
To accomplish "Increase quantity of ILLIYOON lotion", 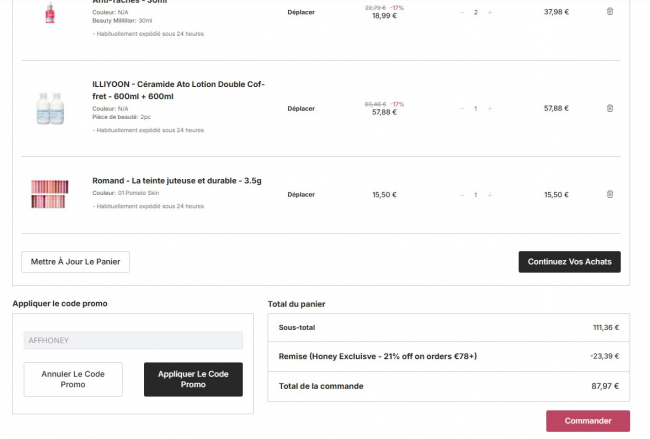I will pos(490,108).
